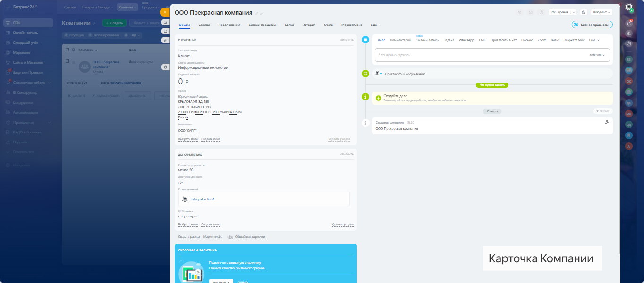Screen dimensions: 644x283
Task: Switch to the История tab
Action: coord(309,25)
